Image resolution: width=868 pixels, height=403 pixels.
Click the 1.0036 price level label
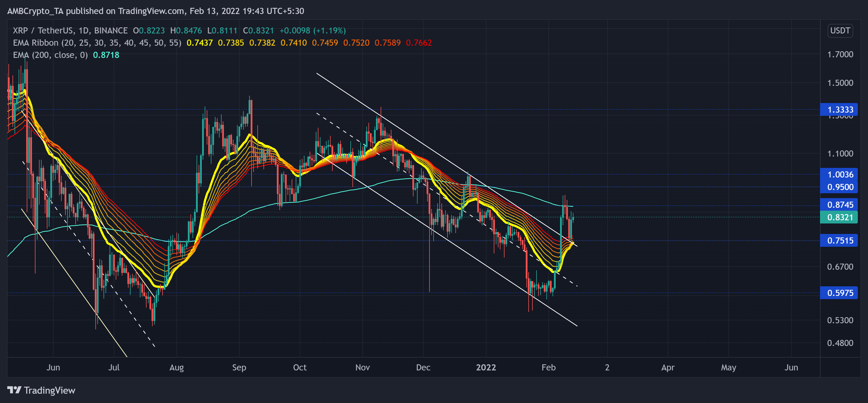838,174
